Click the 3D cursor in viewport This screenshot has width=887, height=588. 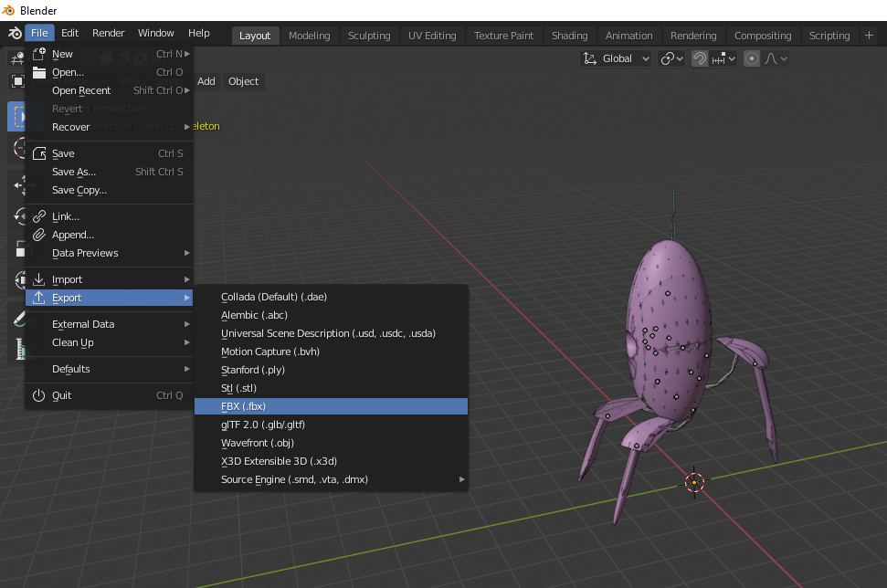694,482
